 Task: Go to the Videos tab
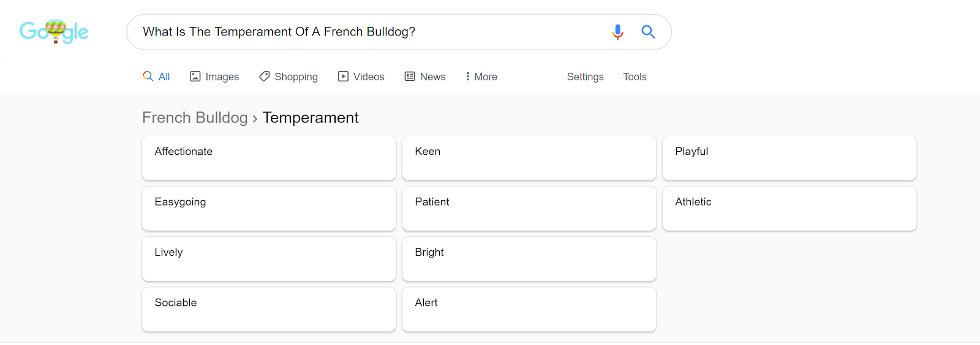(x=361, y=76)
